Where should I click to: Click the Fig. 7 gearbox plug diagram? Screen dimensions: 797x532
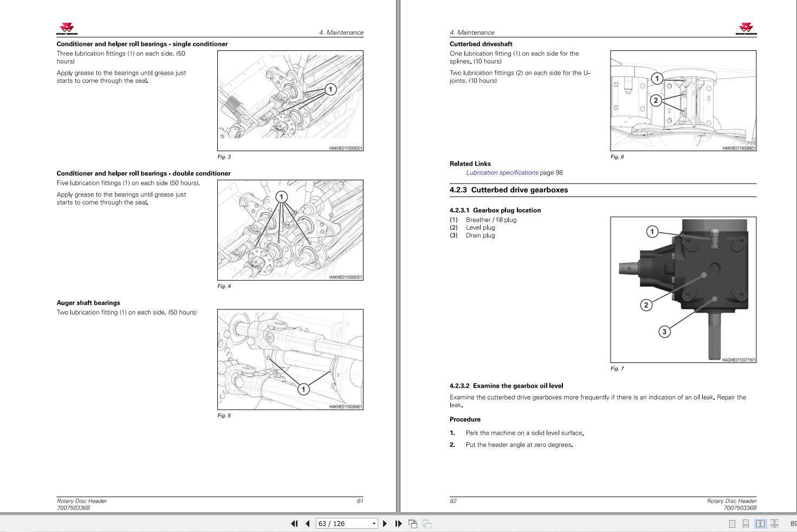(x=683, y=290)
